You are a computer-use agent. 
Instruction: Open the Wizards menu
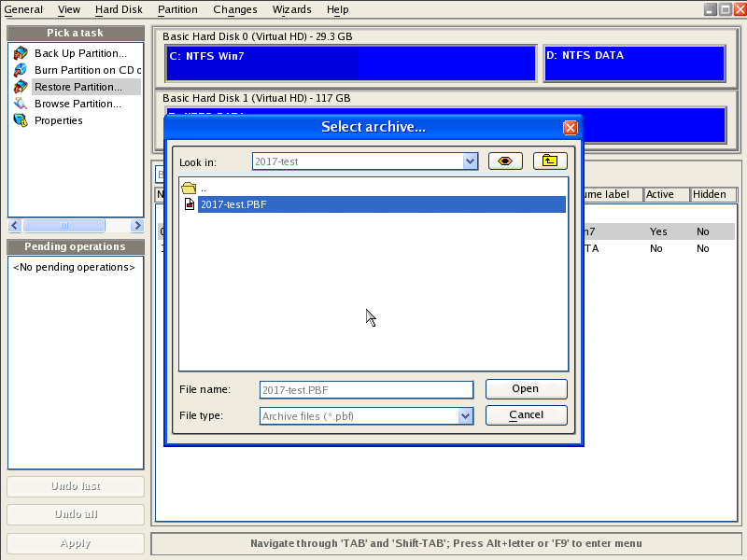pos(292,9)
